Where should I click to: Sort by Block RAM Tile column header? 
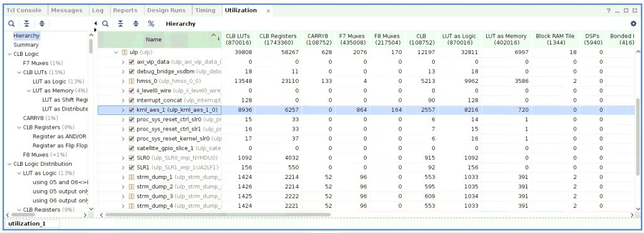click(555, 40)
